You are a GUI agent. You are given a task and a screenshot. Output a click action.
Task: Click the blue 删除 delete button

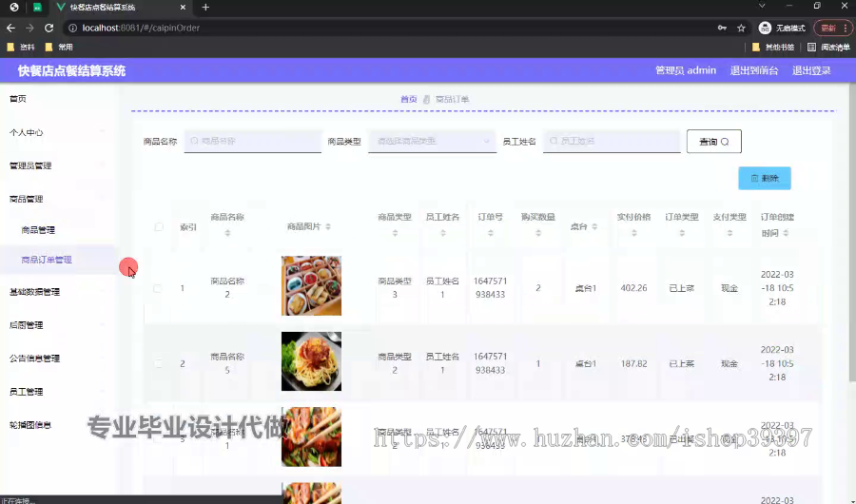tap(765, 178)
